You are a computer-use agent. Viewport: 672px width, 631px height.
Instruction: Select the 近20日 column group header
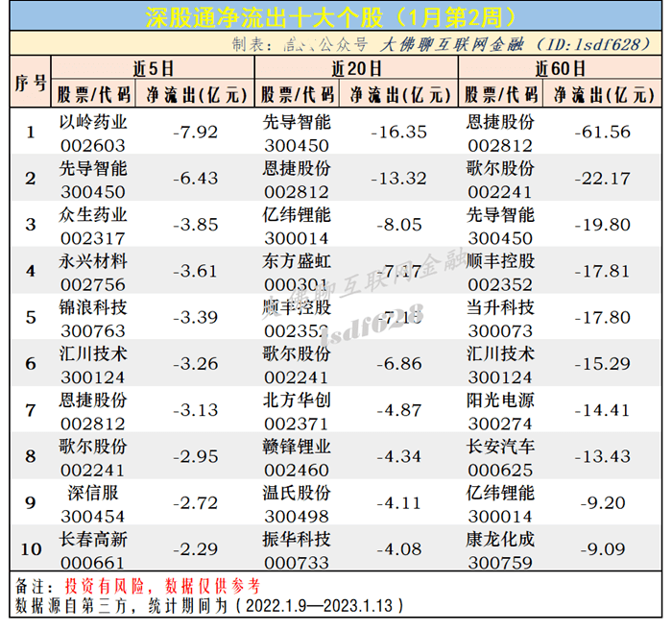pos(356,68)
